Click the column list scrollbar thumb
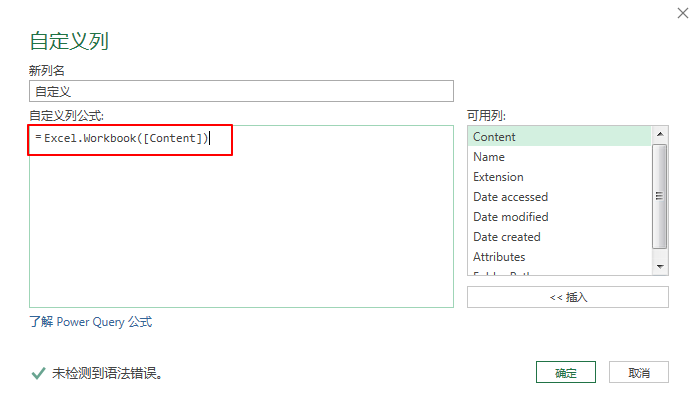Viewport: 699px width, 409px height. 660,196
